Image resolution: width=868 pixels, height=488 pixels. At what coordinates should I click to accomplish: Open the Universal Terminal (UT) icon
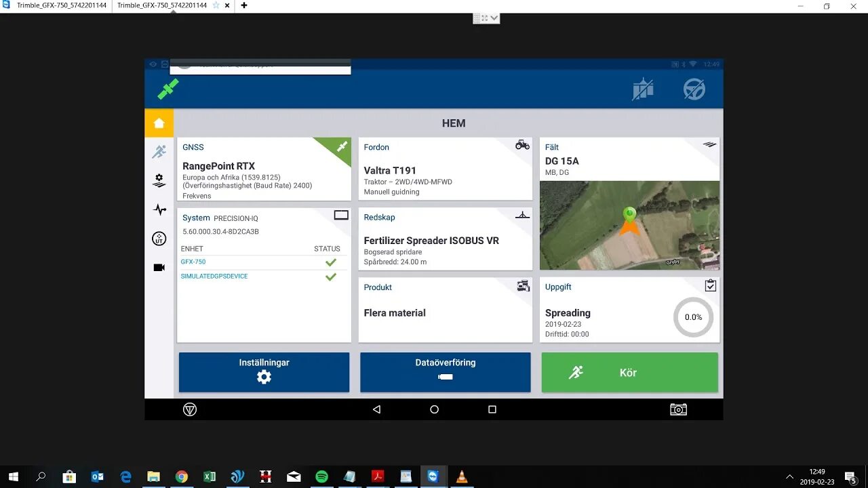159,239
